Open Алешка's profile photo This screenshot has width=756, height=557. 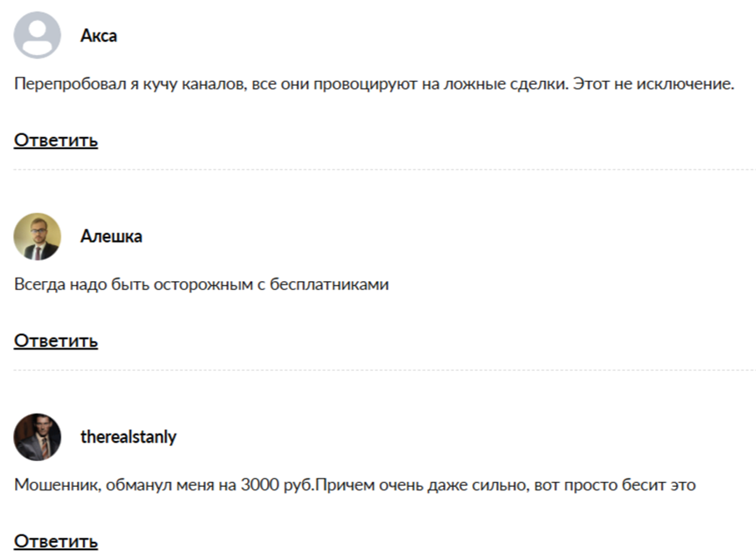click(x=37, y=236)
